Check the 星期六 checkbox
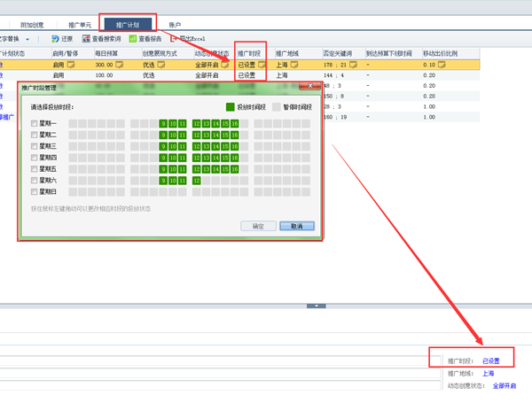 point(35,181)
